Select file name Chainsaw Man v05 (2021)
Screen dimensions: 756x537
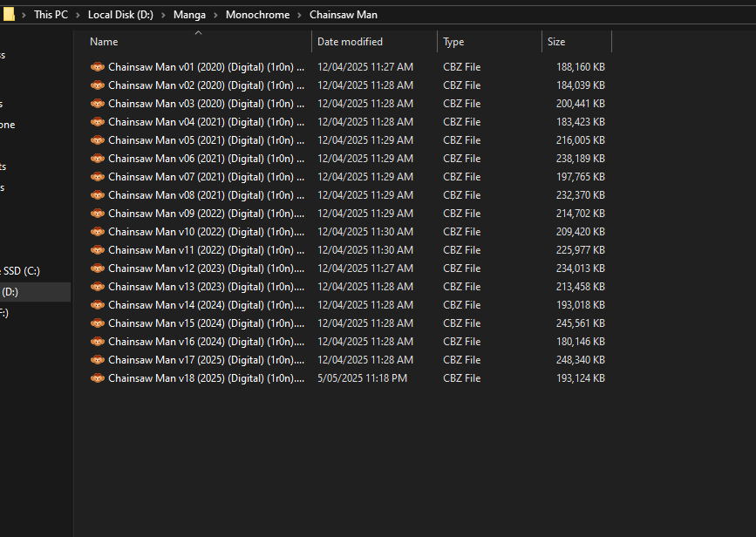coord(207,140)
